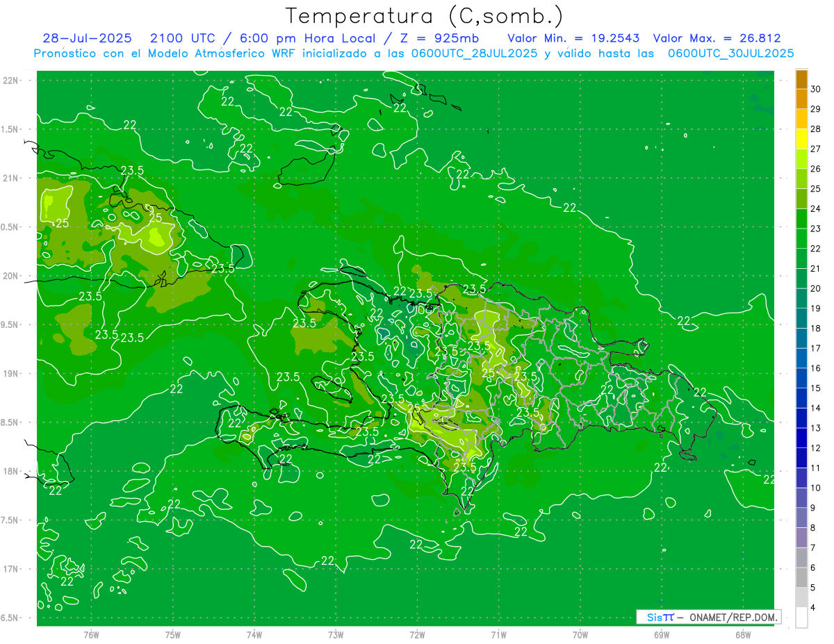Select the 0600UTC_30JUL2025 valid-until timestamp
The width and height of the screenshot is (834, 644).
[730, 53]
